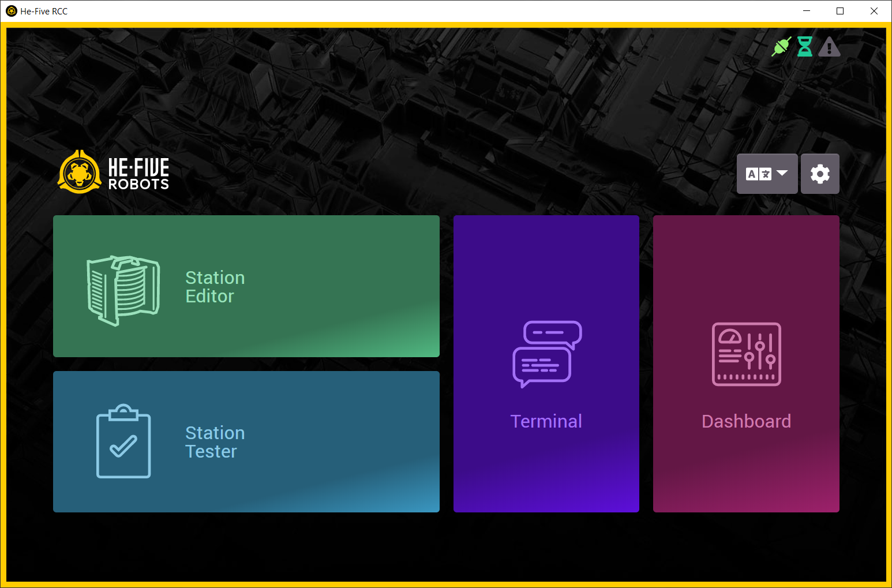Click the teal hourglass status icon
Screen dimensions: 892x588
pos(805,47)
